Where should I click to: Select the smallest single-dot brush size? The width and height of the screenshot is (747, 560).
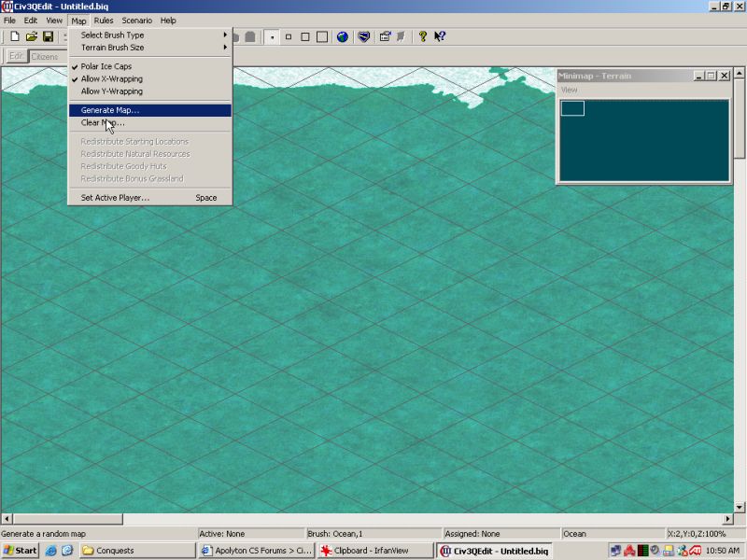(272, 37)
